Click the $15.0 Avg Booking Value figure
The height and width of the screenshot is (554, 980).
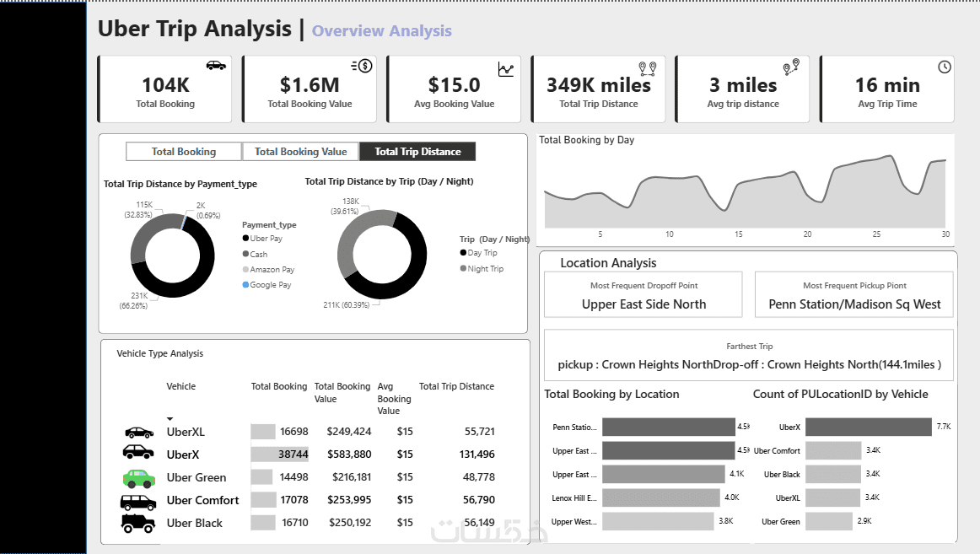click(455, 85)
